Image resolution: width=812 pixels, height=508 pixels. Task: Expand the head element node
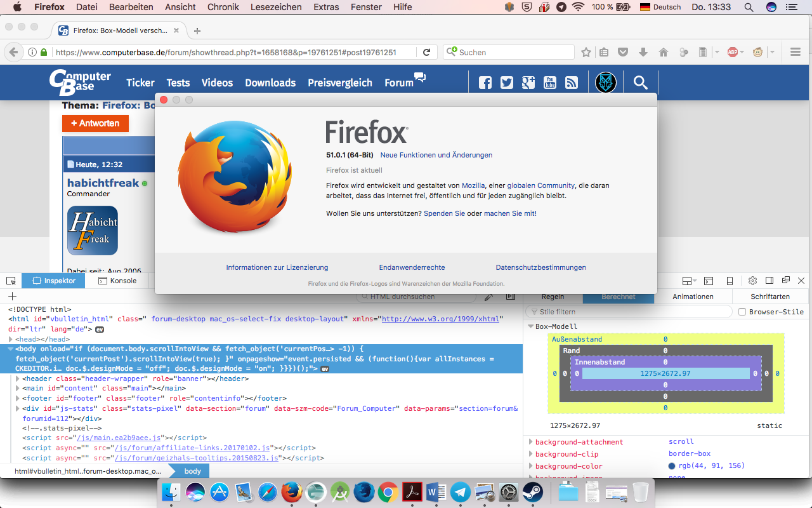(x=11, y=340)
